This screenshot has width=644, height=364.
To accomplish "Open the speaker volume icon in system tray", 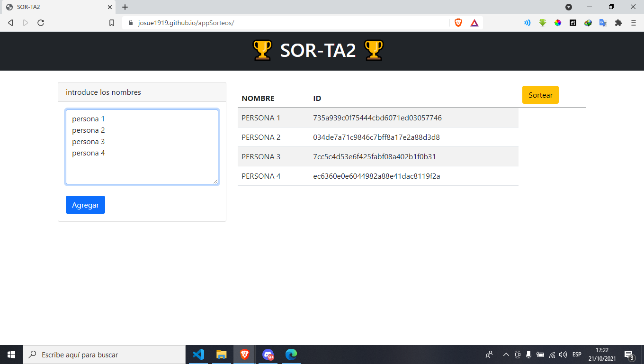I will [563, 354].
